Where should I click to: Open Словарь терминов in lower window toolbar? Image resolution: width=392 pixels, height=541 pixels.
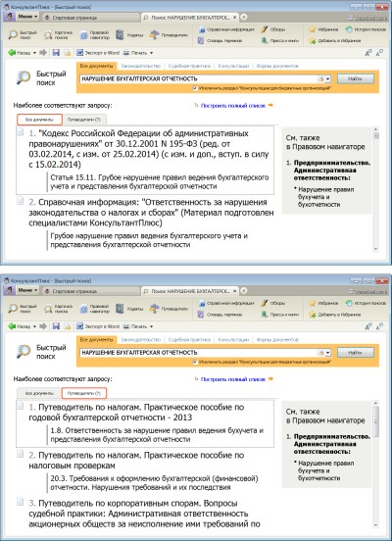[220, 315]
